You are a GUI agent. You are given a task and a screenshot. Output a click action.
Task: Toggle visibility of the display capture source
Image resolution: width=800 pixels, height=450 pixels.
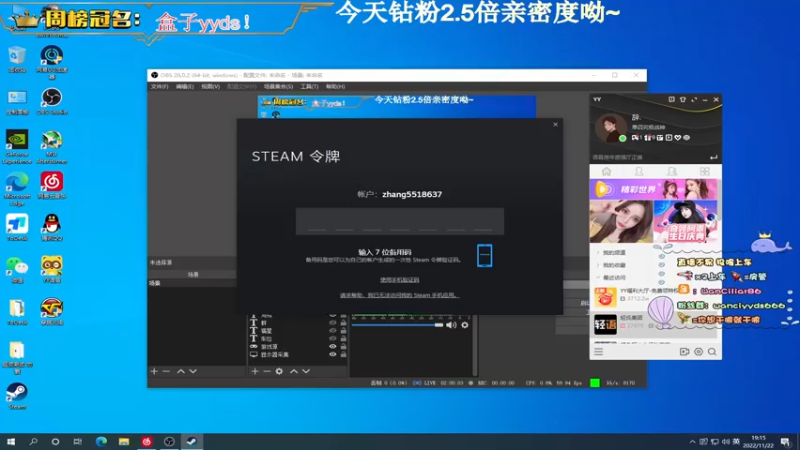point(333,354)
